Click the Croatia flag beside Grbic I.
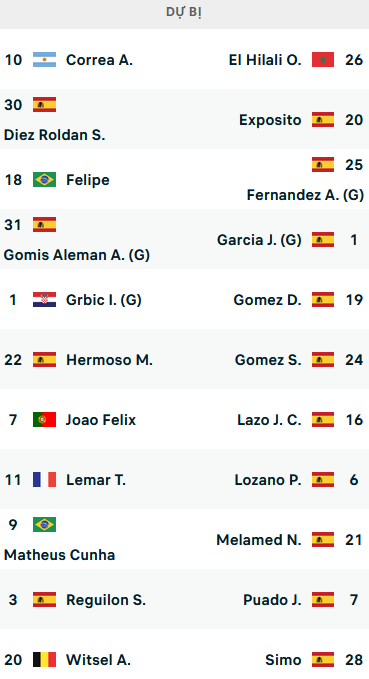 (44, 300)
